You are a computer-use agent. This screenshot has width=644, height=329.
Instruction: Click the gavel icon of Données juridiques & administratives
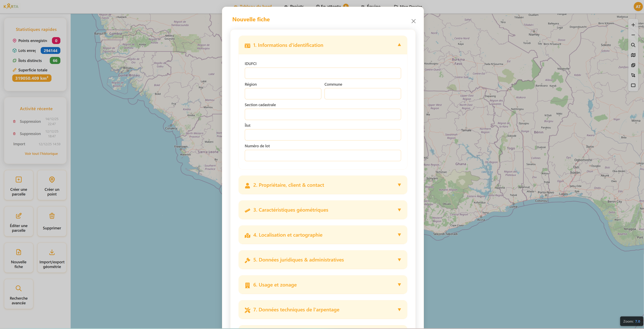(x=247, y=260)
